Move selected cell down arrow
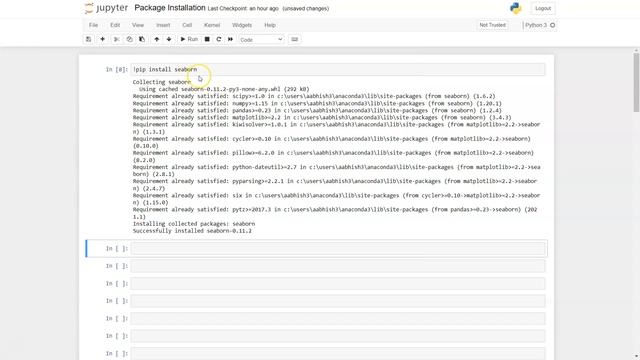 [169, 39]
